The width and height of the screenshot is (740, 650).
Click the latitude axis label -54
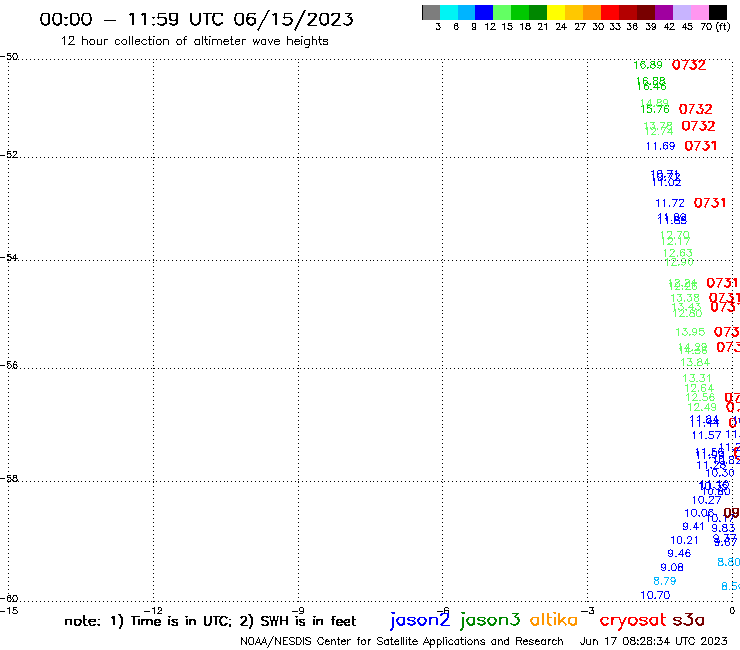coord(9,258)
